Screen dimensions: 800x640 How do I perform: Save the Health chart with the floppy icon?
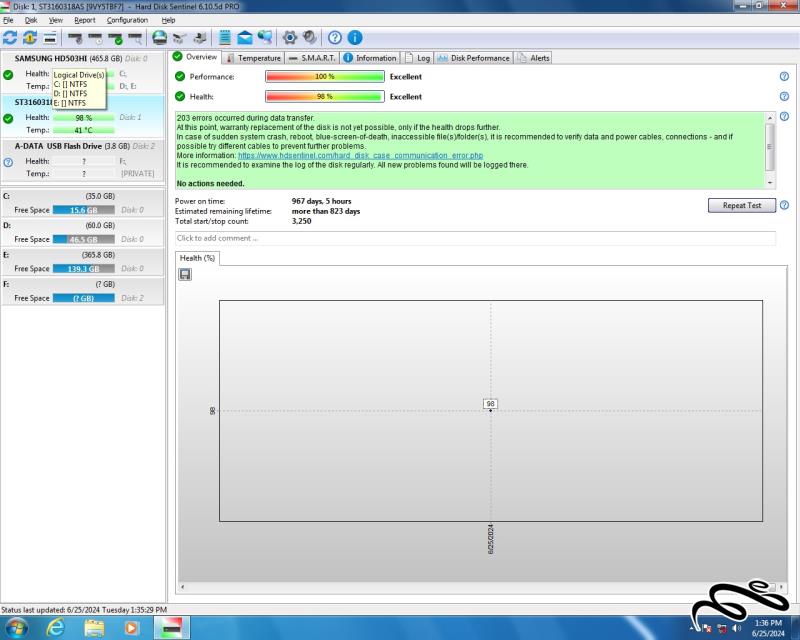click(x=185, y=275)
